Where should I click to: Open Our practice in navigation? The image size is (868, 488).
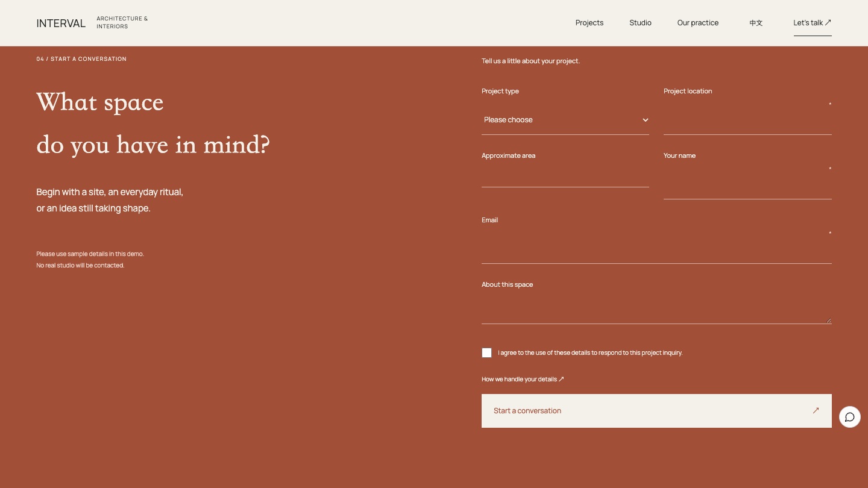698,23
